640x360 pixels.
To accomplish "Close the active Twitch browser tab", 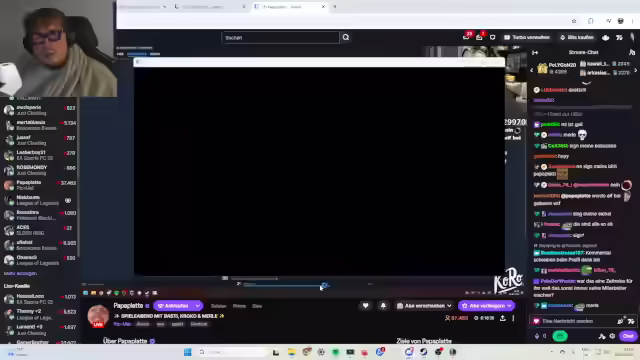I will [x=323, y=7].
